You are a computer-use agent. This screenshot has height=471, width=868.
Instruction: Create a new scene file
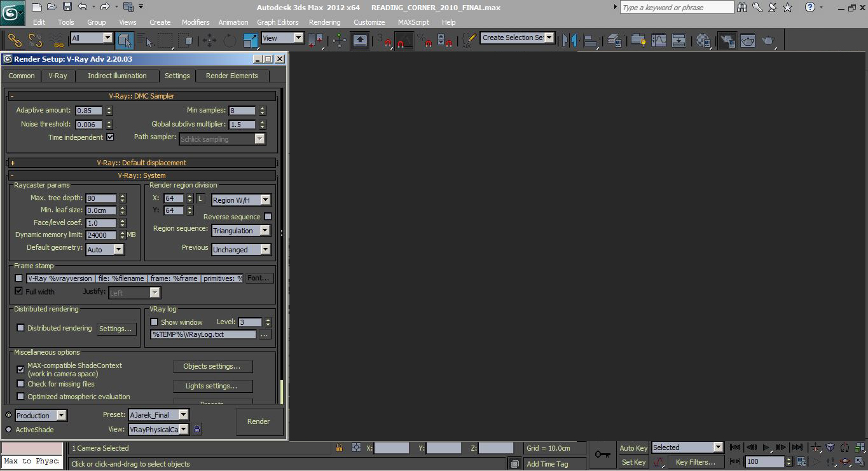click(x=37, y=7)
